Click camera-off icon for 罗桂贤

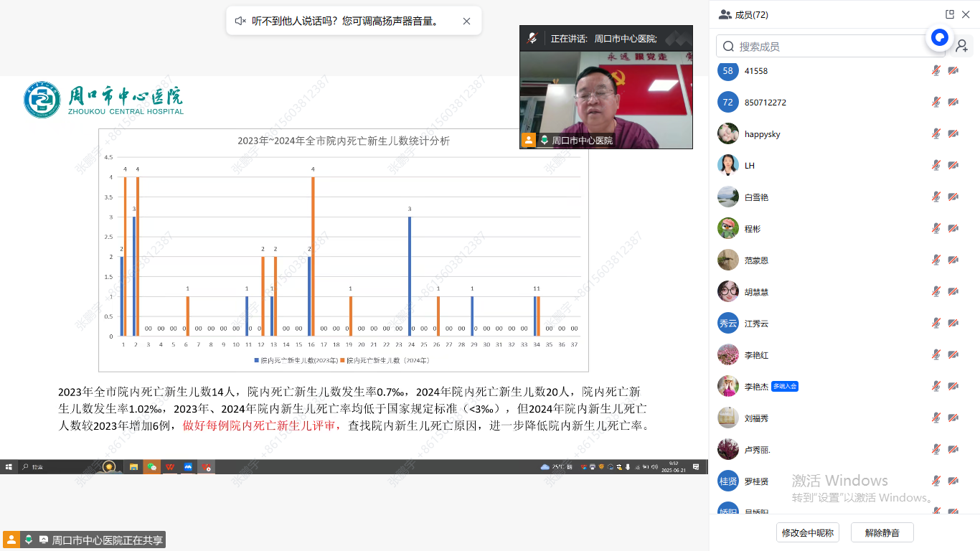pos(953,481)
